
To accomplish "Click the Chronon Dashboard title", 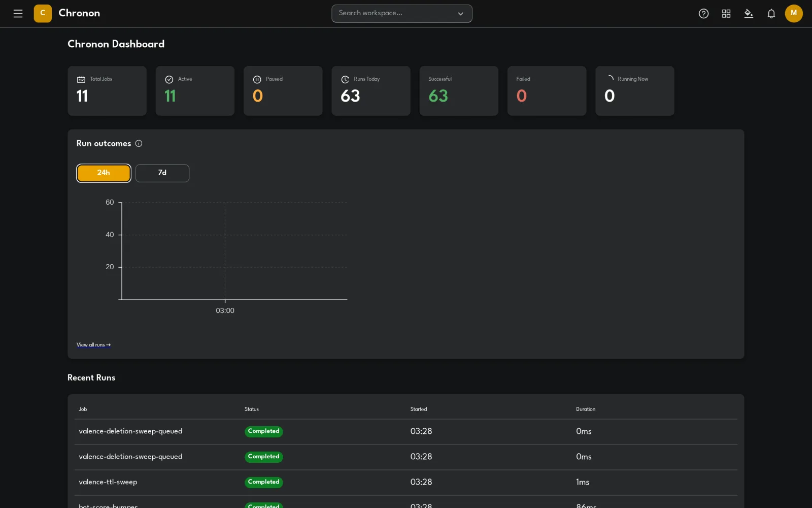I will coord(116,44).
